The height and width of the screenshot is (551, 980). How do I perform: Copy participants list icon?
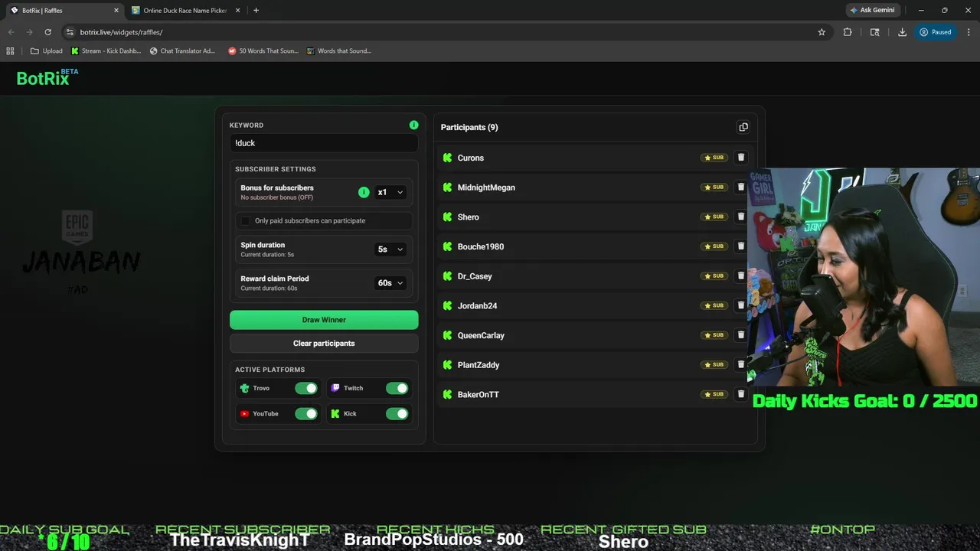click(x=743, y=127)
